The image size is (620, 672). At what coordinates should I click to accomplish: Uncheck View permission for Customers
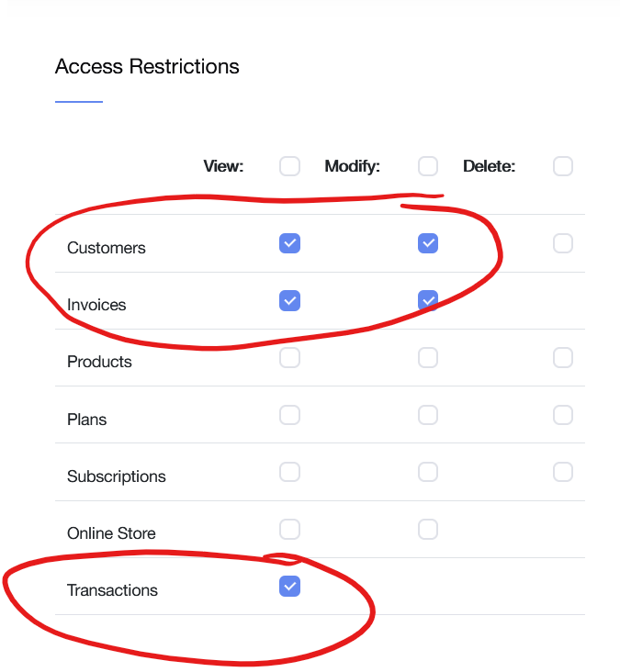tap(289, 243)
